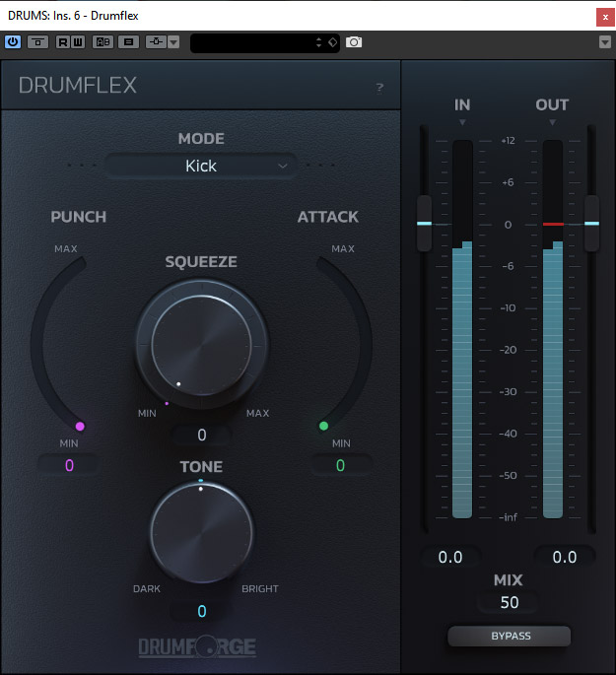Image resolution: width=616 pixels, height=675 pixels.
Task: Click the input gain fader handle
Action: pos(425,224)
